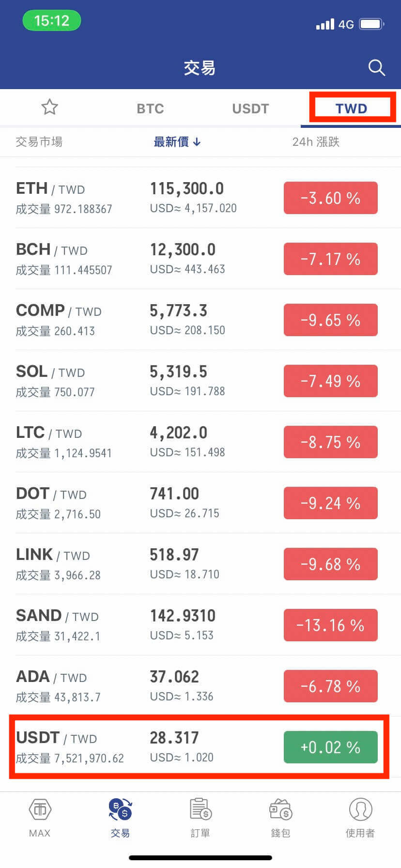The width and height of the screenshot is (401, 868).
Task: Open the 錢包 wallet icon
Action: point(280,819)
